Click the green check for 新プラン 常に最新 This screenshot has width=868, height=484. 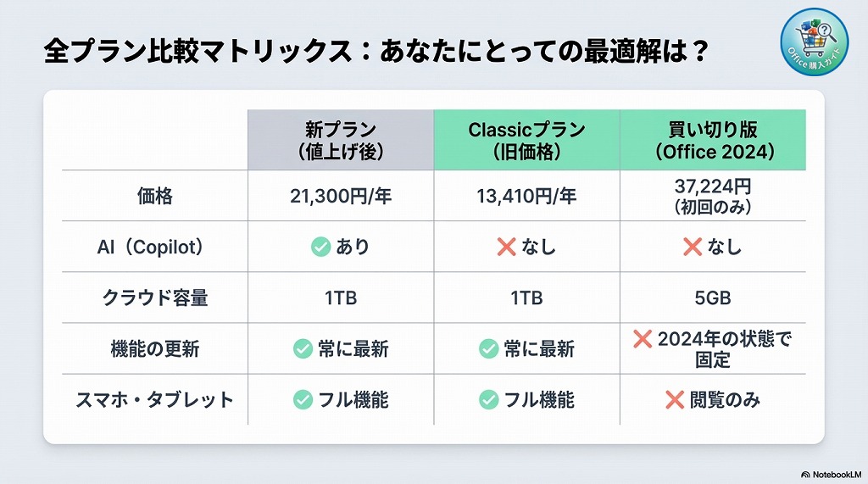(303, 348)
